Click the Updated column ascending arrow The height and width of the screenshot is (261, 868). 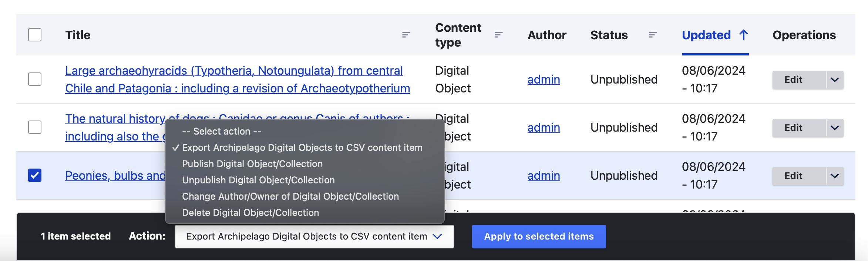coord(744,35)
